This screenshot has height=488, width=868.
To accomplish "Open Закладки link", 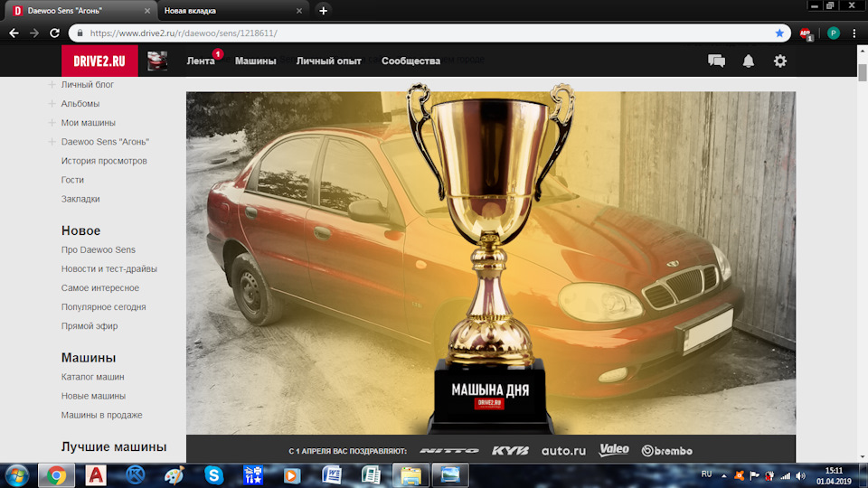I will pos(80,199).
